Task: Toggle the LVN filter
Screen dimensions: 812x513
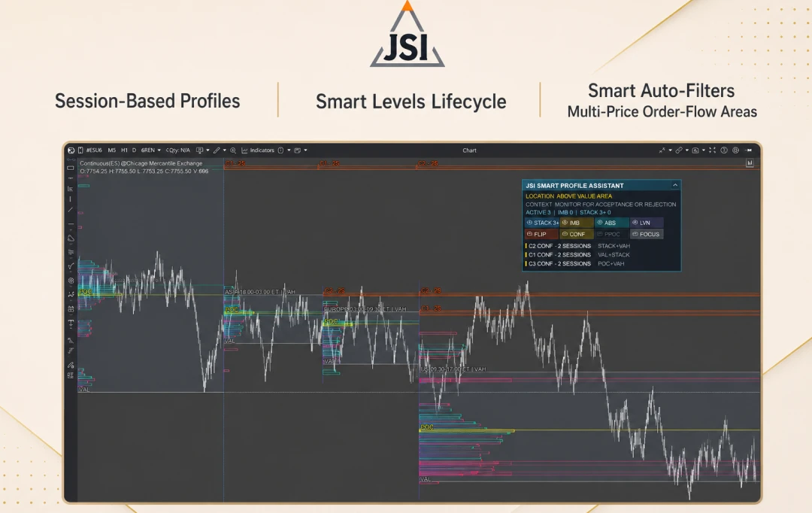Action: [x=647, y=223]
